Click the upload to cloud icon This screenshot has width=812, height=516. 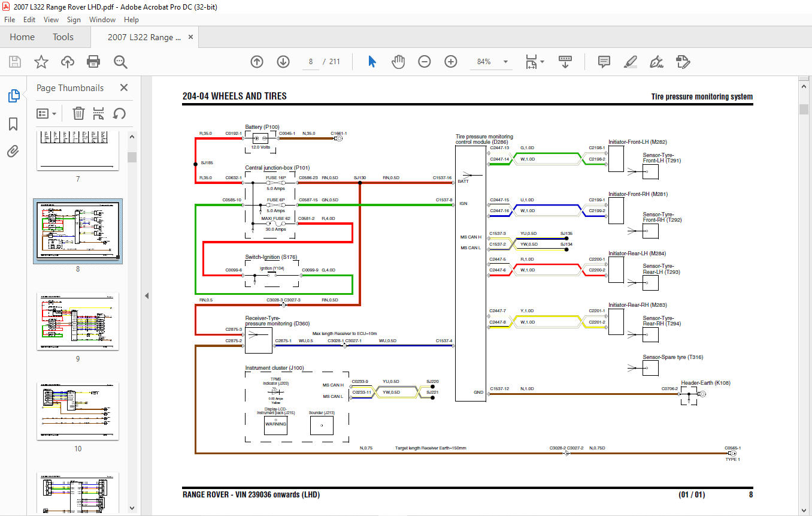click(x=67, y=62)
